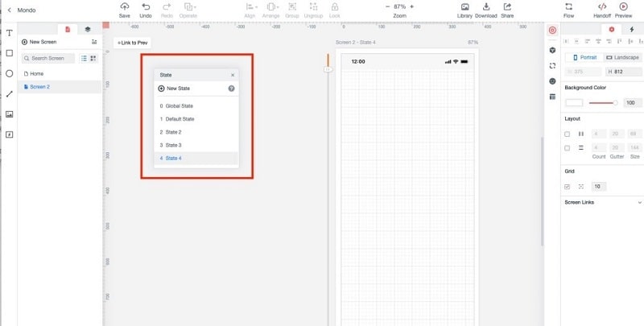
Task: Open the Home screen
Action: (x=60, y=74)
